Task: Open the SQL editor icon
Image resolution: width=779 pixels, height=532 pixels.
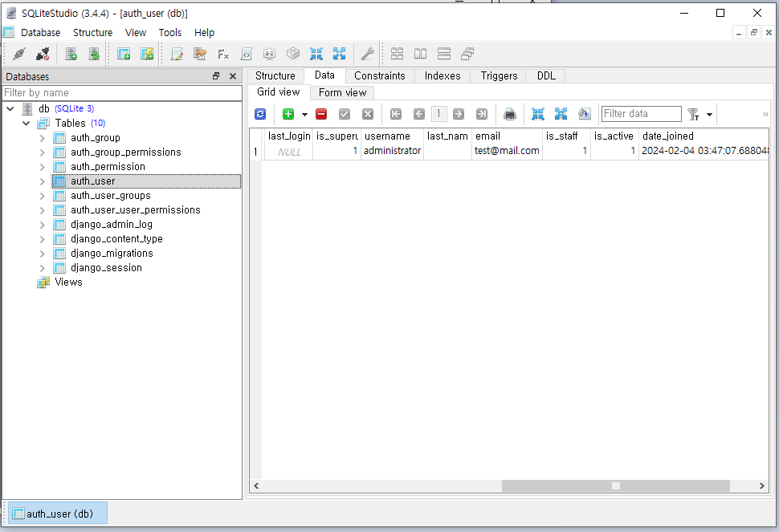Action: pyautogui.click(x=177, y=54)
